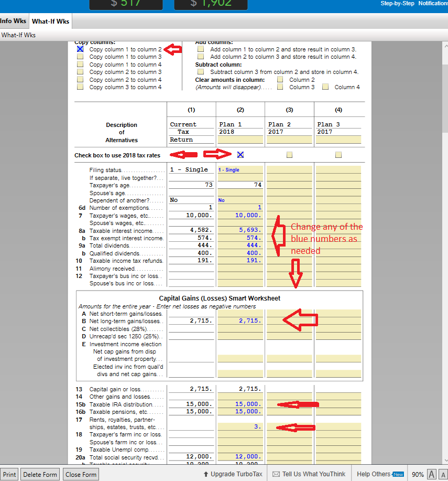Image resolution: width=448 pixels, height=481 pixels.
Task: Edit Plan 1 taxable interest income 5,693
Action: (240, 230)
